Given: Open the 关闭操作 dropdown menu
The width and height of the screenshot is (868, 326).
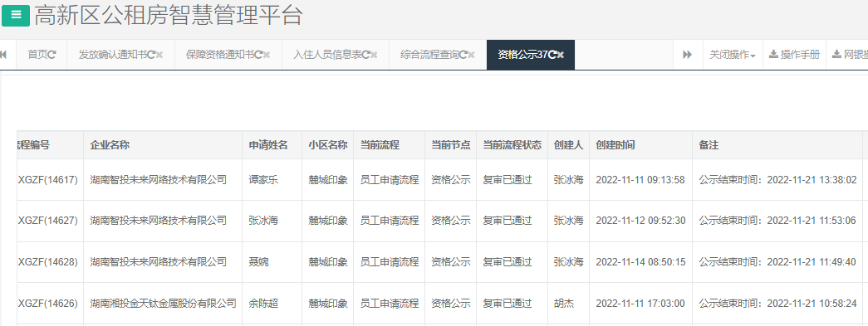Looking at the screenshot, I should [x=733, y=55].
